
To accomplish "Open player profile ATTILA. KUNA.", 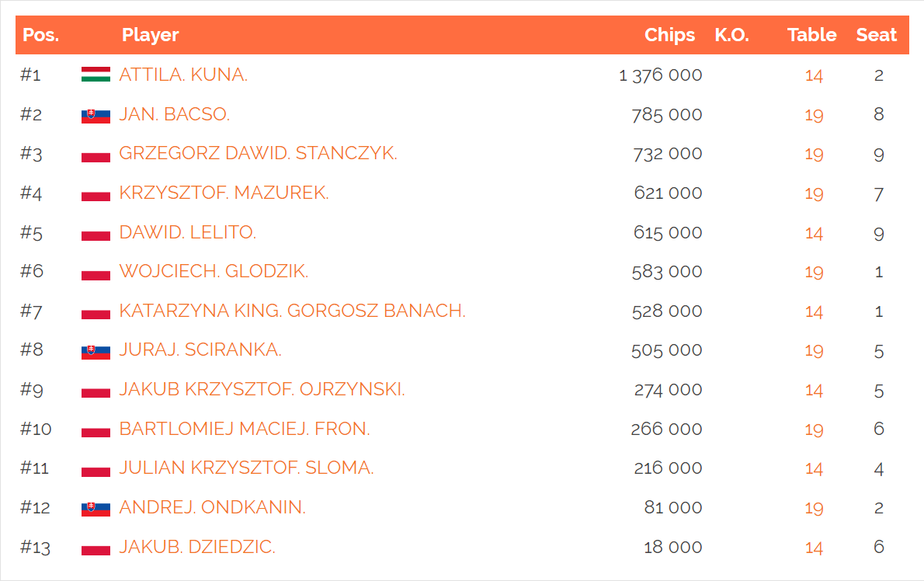I will coord(183,75).
